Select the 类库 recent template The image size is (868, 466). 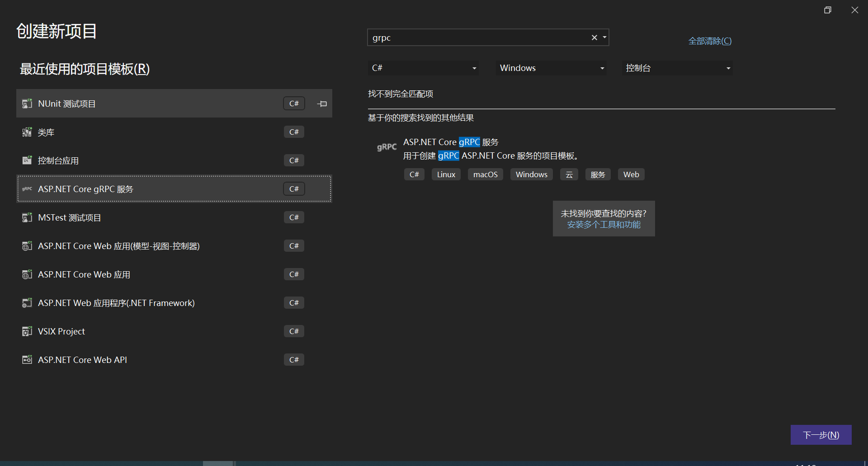pos(174,132)
